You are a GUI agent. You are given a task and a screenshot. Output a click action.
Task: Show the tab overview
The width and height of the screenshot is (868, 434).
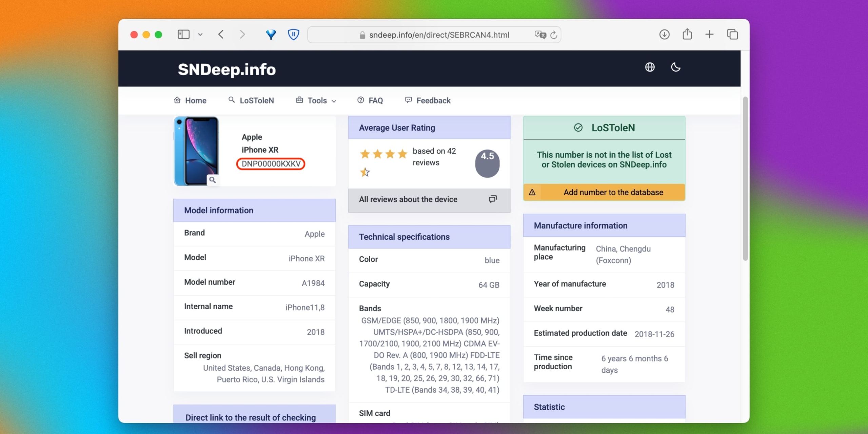732,34
